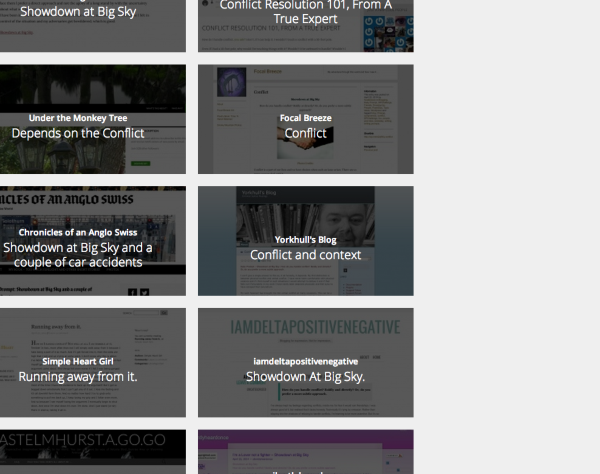This screenshot has width=600, height=474.
Task: Open Under the Monkey Tree card
Action: coord(93,119)
